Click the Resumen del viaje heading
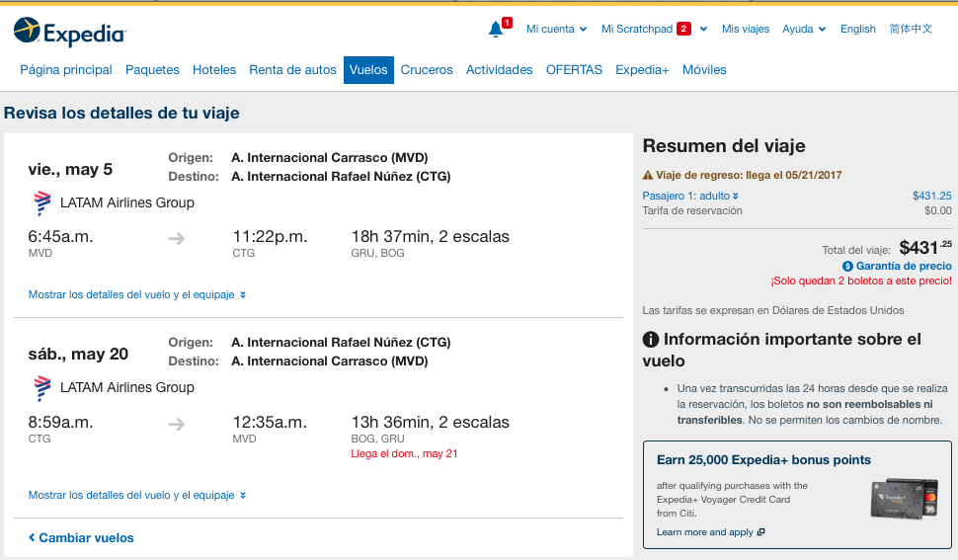Image resolution: width=958 pixels, height=560 pixels. click(x=724, y=146)
